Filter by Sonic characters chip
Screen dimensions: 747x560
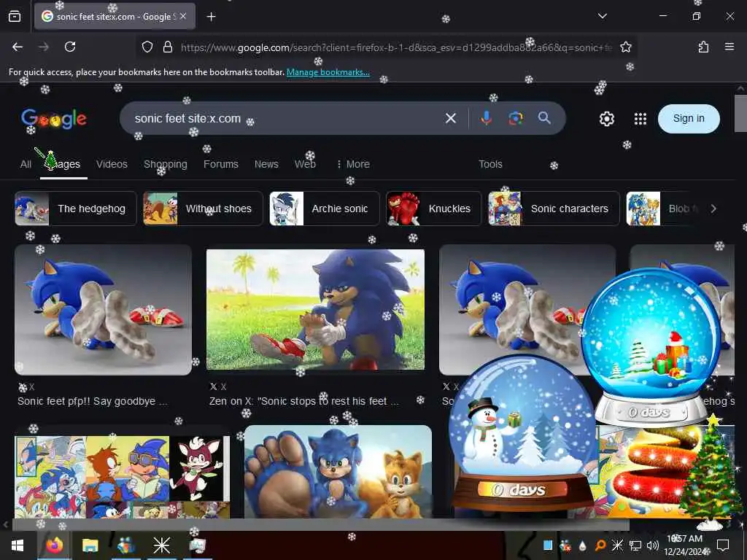[x=554, y=209]
